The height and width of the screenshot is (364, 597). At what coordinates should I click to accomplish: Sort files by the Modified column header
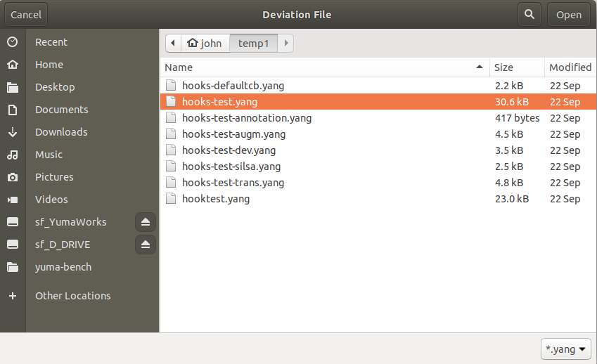[x=570, y=67]
